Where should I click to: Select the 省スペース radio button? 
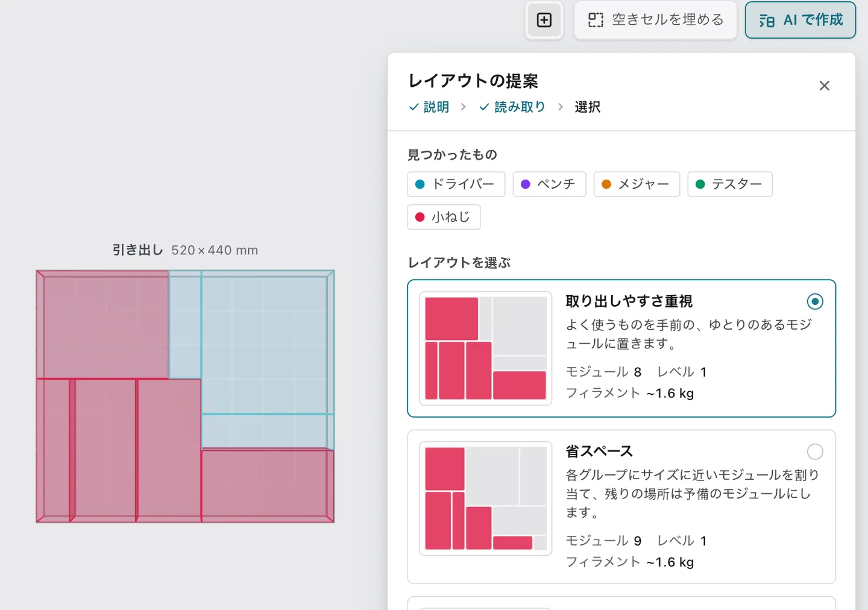pyautogui.click(x=815, y=451)
